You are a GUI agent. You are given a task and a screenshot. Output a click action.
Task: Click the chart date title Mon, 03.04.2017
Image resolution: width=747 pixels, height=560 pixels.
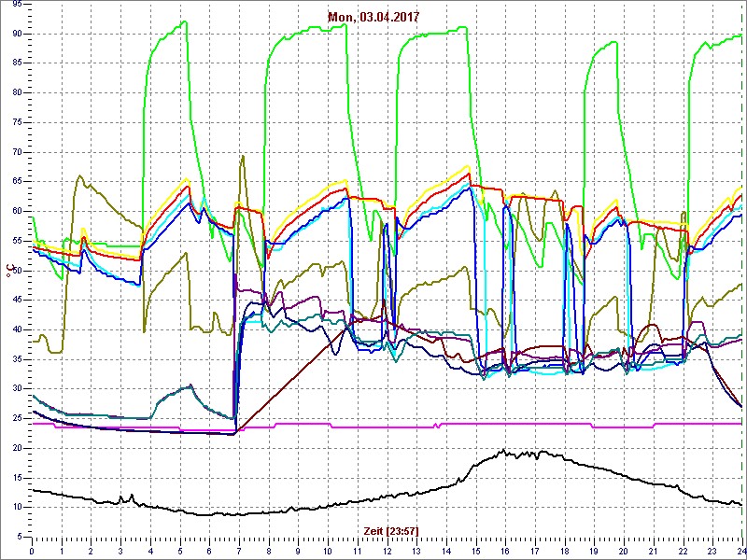(x=373, y=17)
